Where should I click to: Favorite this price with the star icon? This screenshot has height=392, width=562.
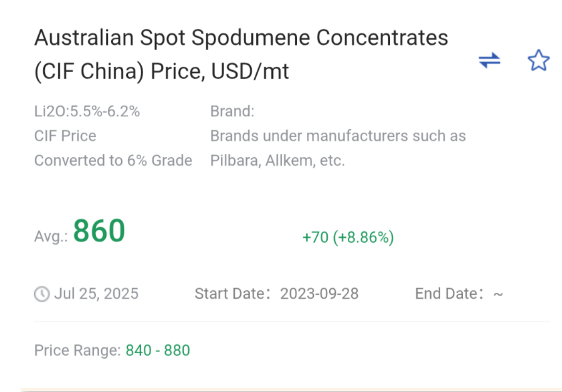pyautogui.click(x=538, y=61)
